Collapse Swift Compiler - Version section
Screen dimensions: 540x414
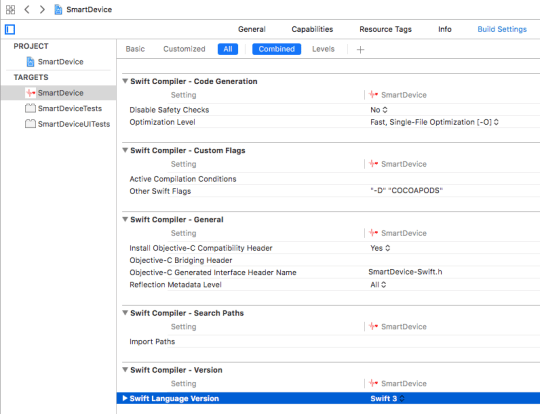pyautogui.click(x=125, y=370)
